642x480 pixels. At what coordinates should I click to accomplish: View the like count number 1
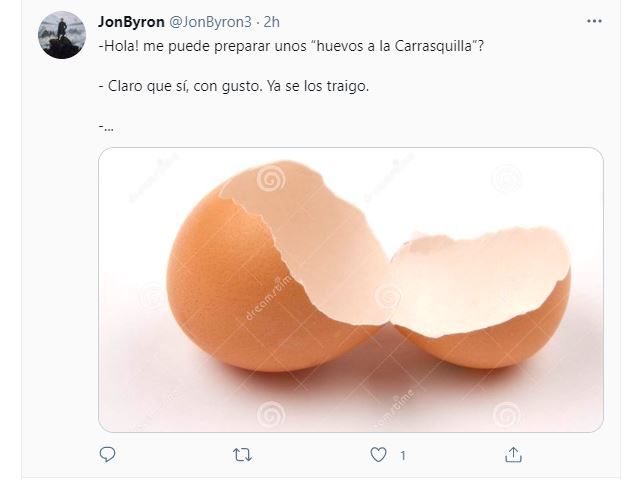pos(403,455)
